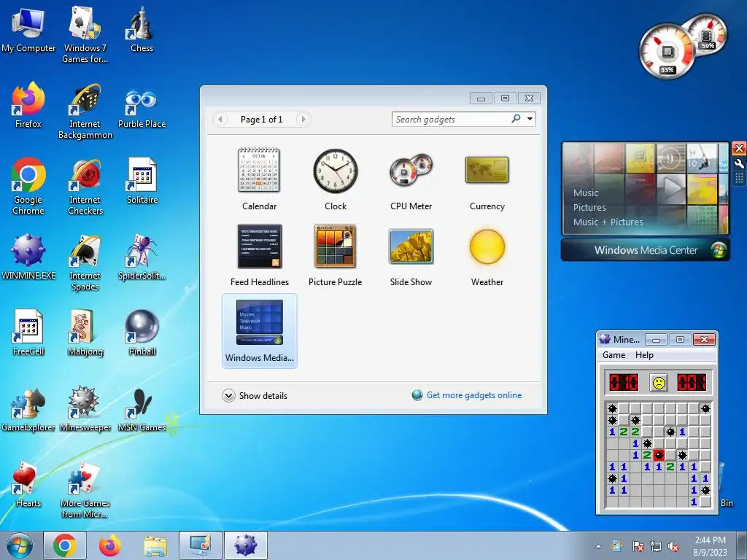Switch to gadget gallery taskbar button
The height and width of the screenshot is (560, 747).
pyautogui.click(x=201, y=545)
